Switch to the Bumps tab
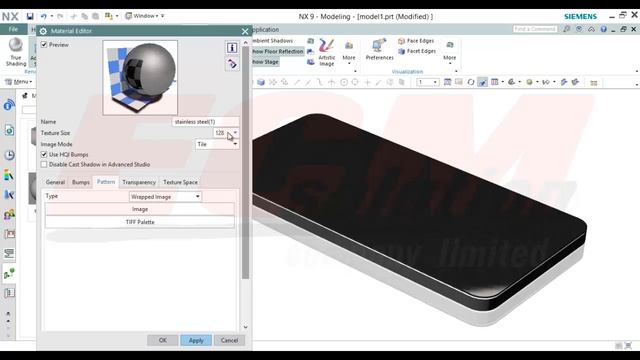Screen dimensions: 640x360 [x=80, y=182]
